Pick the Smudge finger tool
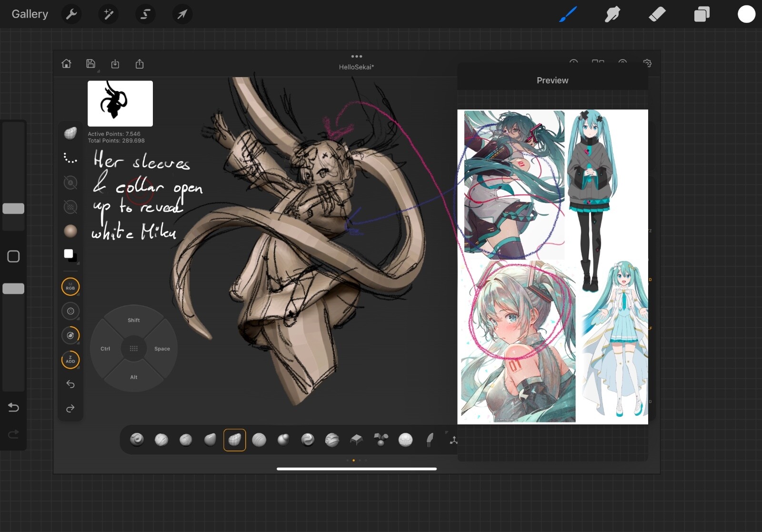The height and width of the screenshot is (532, 762). click(x=612, y=14)
